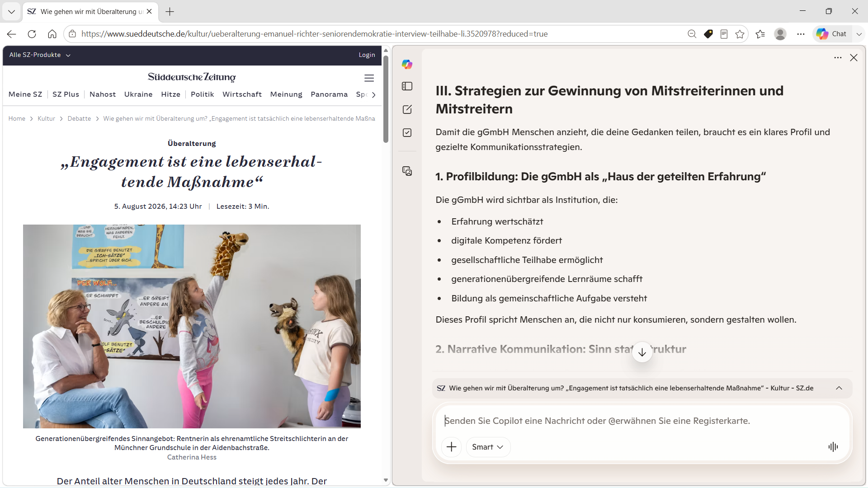Open the Meine SZ section
The width and height of the screenshot is (868, 488).
point(25,94)
